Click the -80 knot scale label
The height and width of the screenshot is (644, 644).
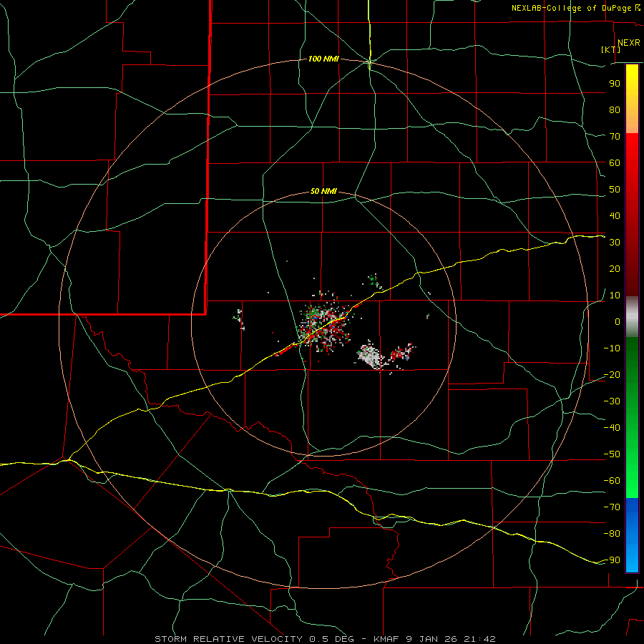click(612, 534)
